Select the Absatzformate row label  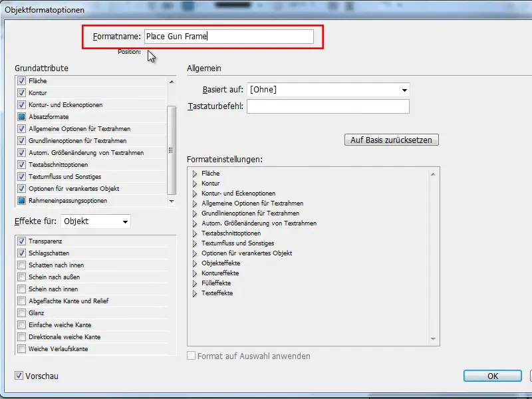[49, 117]
